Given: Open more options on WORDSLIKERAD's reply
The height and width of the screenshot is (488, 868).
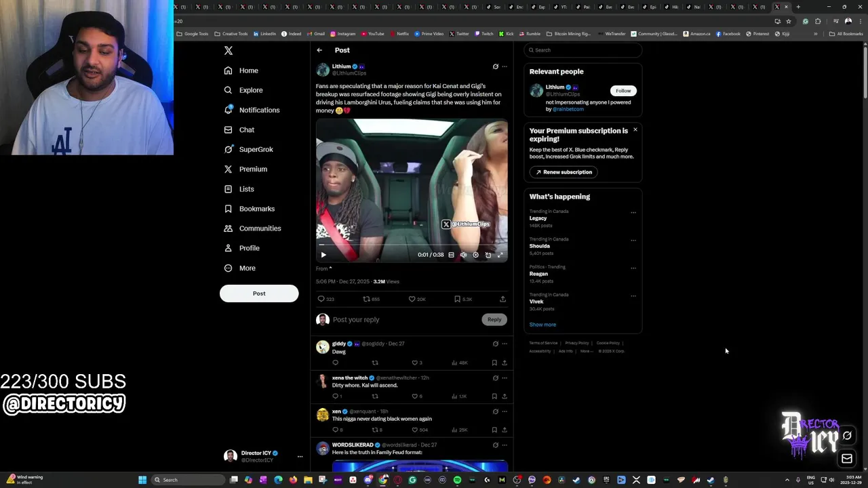Looking at the screenshot, I should [x=504, y=445].
